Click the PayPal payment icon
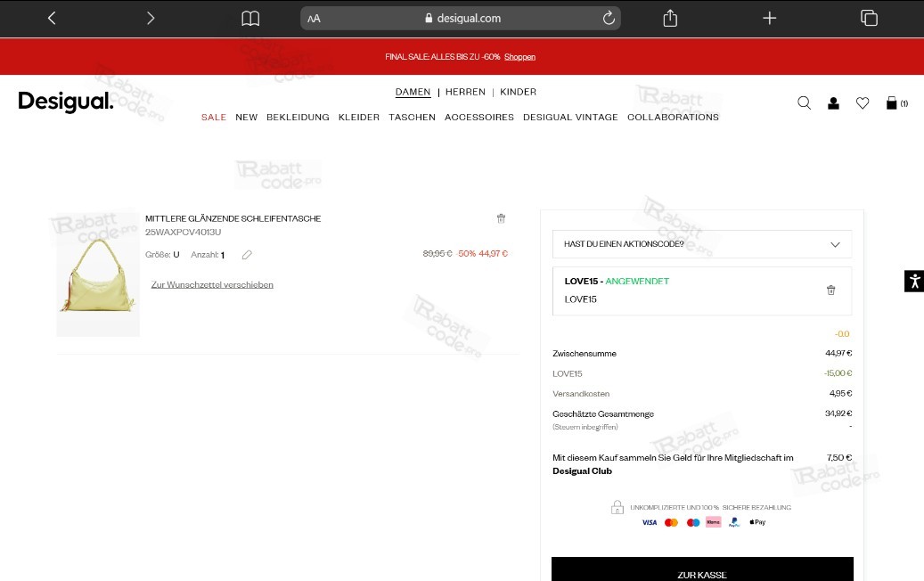 pos(734,522)
